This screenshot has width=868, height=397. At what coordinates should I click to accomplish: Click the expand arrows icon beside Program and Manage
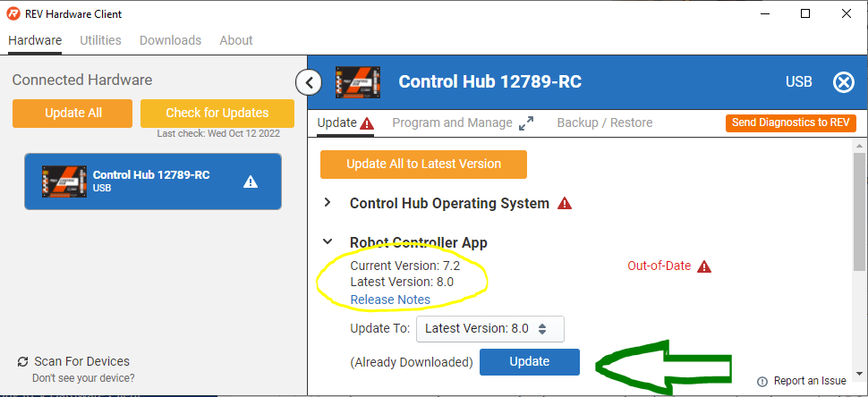click(526, 123)
